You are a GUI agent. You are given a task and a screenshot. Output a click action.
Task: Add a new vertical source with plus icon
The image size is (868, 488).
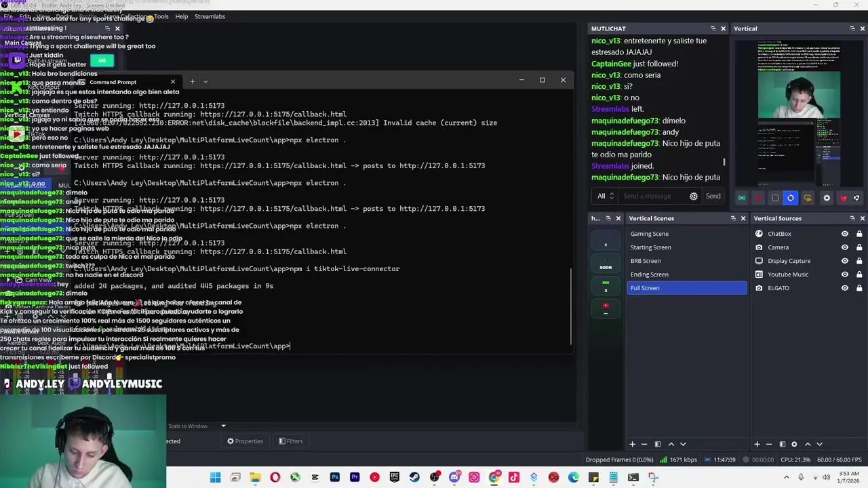[x=757, y=444]
